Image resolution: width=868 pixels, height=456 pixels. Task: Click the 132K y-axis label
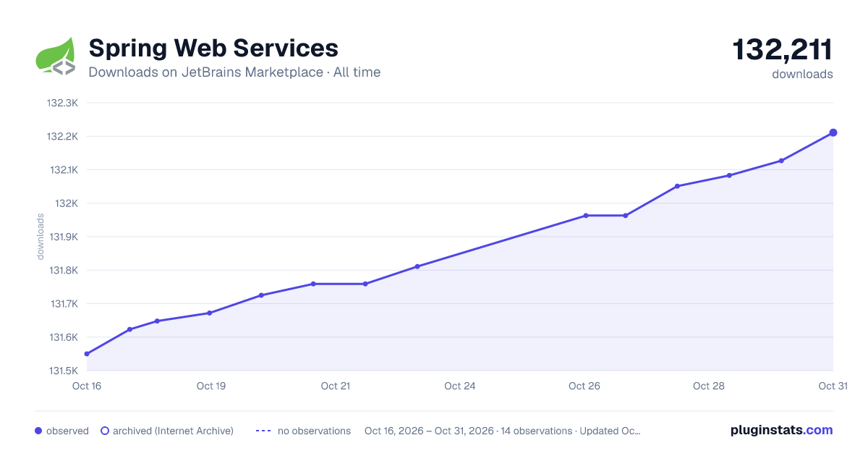pos(67,203)
